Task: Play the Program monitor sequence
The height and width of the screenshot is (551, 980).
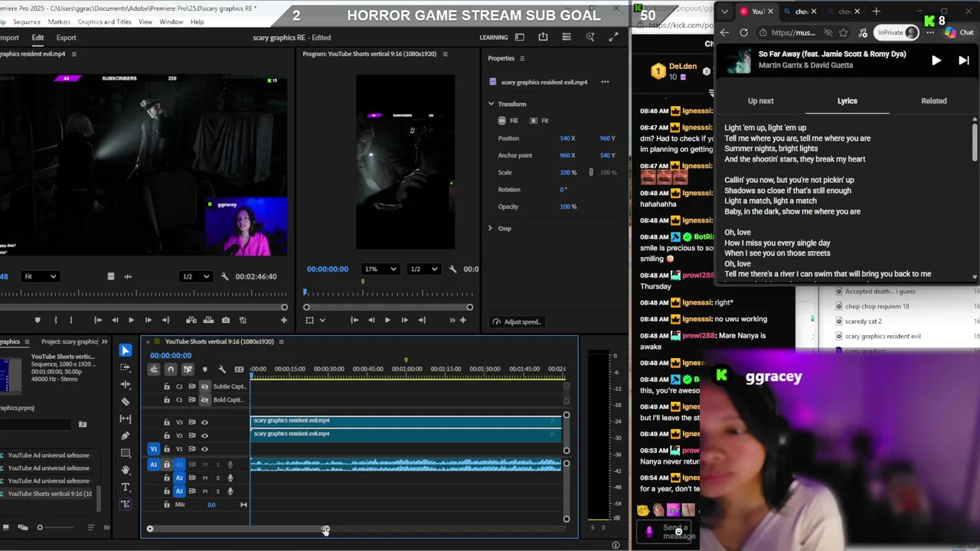Action: 387,320
